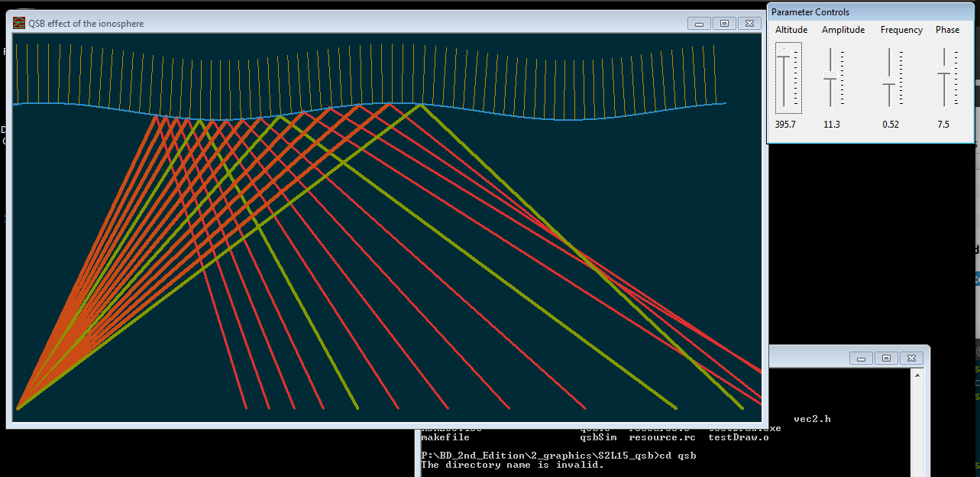Close the QSB effect of the ionosphere window

[x=749, y=24]
